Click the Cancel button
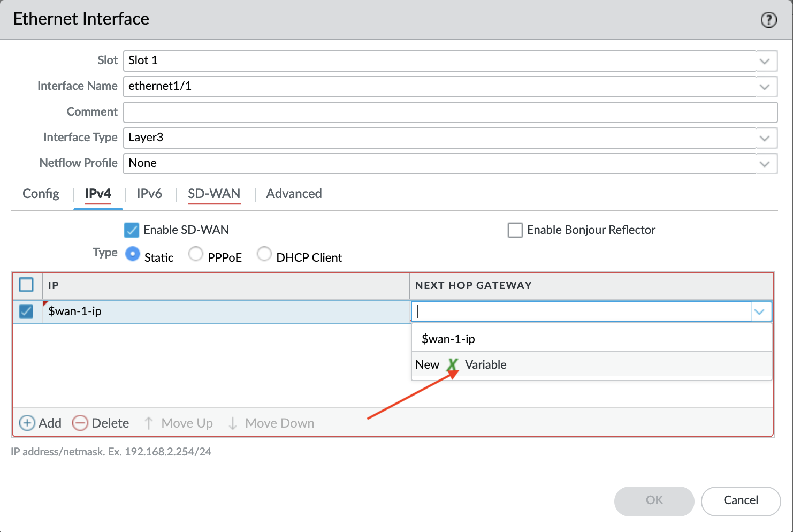This screenshot has height=532, width=793. 741,501
